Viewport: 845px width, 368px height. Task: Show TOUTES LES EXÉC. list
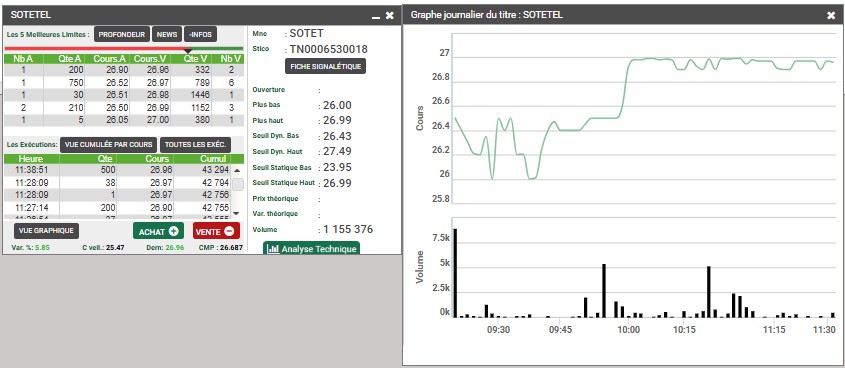[196, 145]
